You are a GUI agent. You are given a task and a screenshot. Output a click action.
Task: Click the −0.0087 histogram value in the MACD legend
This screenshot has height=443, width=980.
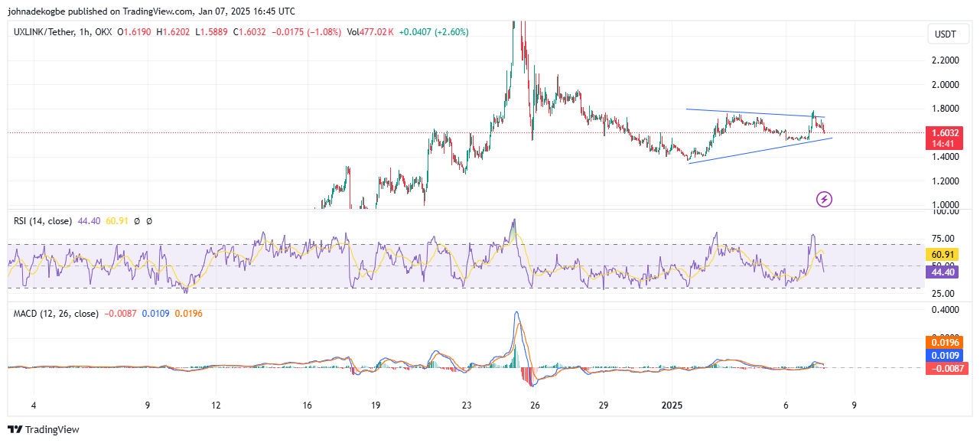120,314
